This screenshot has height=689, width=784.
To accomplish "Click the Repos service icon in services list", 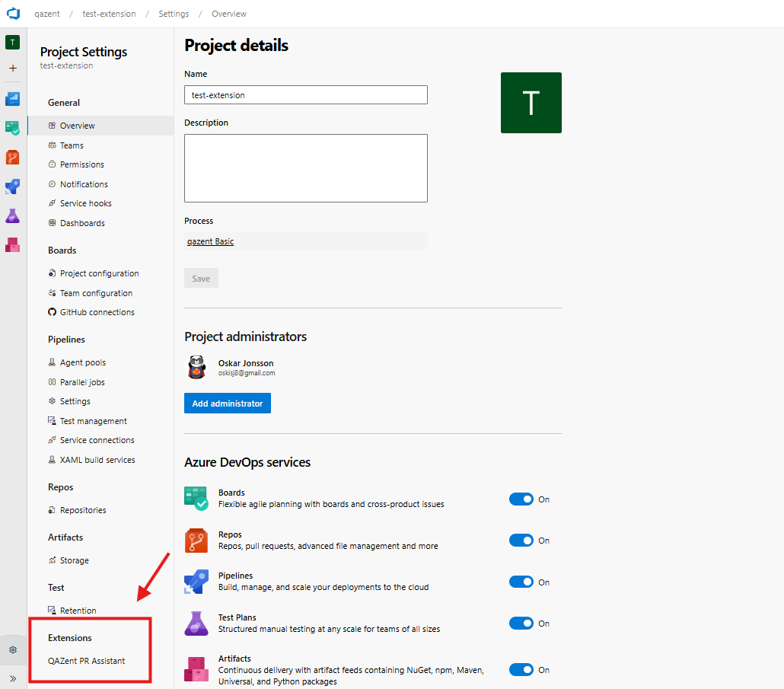I will 196,541.
